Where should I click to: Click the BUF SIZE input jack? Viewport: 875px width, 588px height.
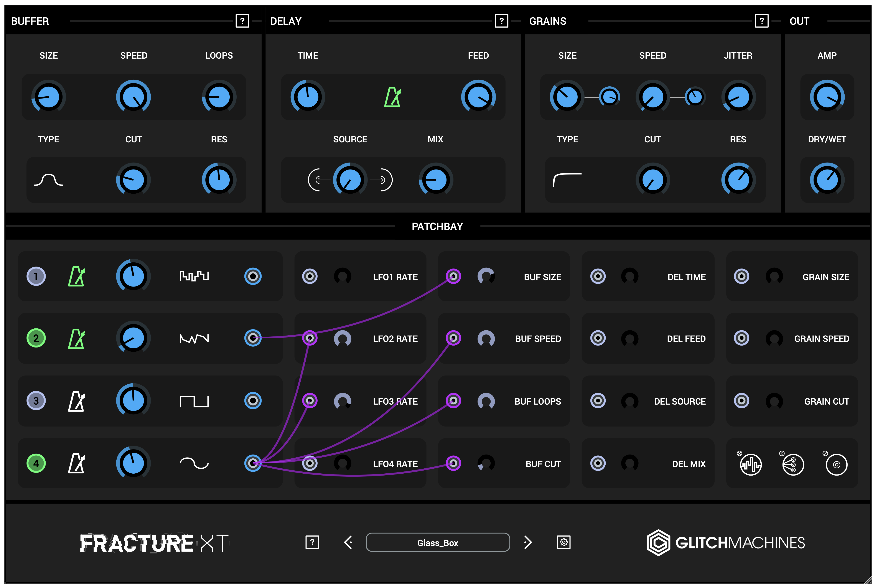(x=453, y=276)
